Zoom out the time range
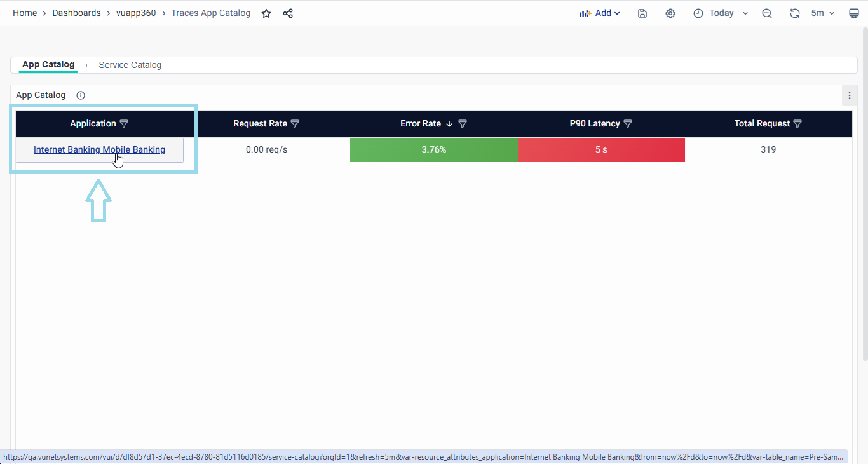This screenshot has height=464, width=868. (767, 13)
